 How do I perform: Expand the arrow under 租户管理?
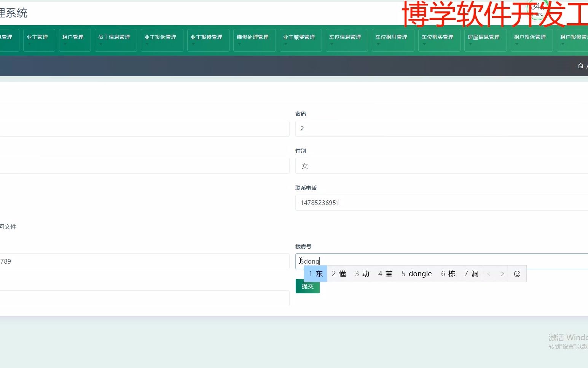65,44
